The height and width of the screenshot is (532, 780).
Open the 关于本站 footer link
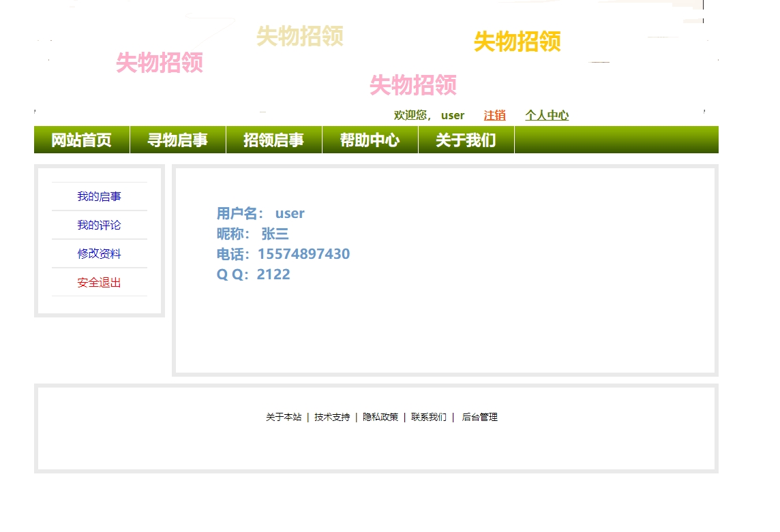pyautogui.click(x=284, y=417)
